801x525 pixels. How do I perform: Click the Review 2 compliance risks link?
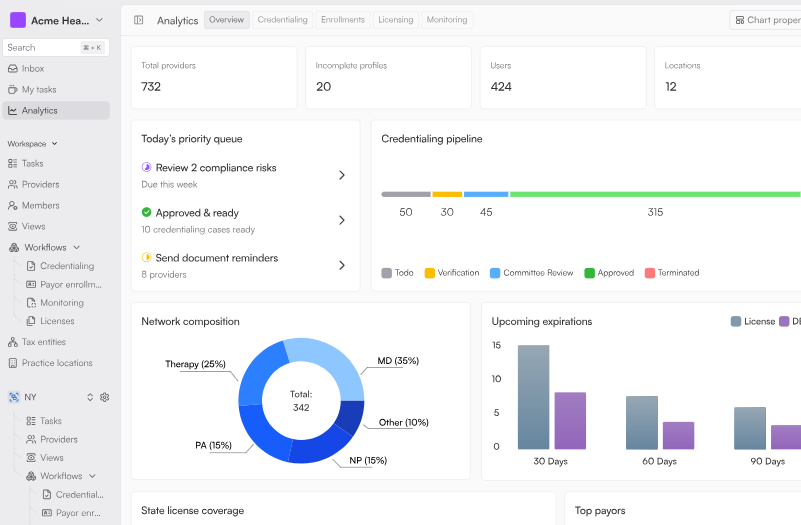click(x=216, y=168)
